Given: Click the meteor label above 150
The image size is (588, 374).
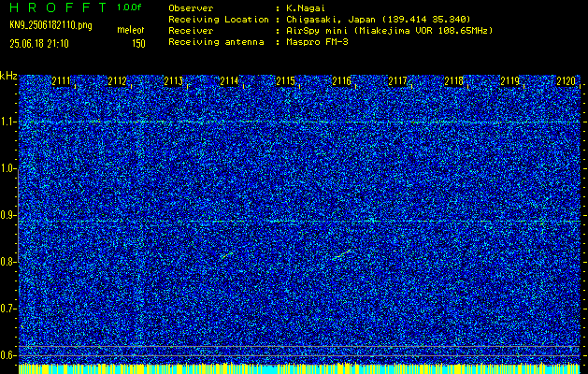Looking at the screenshot, I should pyautogui.click(x=131, y=30).
